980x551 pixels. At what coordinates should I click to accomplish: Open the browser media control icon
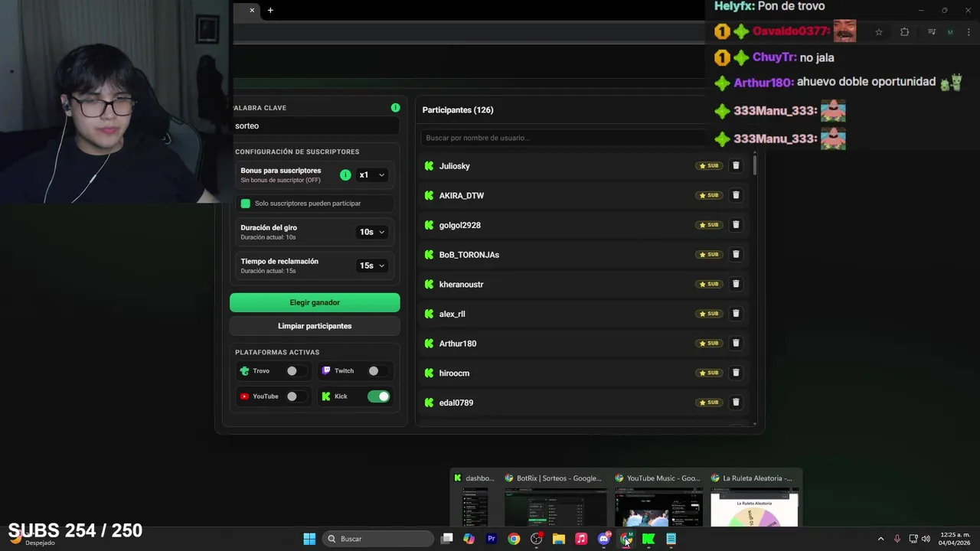932,32
